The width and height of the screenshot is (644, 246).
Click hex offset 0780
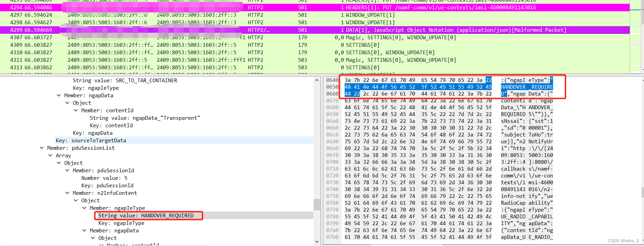332,217
